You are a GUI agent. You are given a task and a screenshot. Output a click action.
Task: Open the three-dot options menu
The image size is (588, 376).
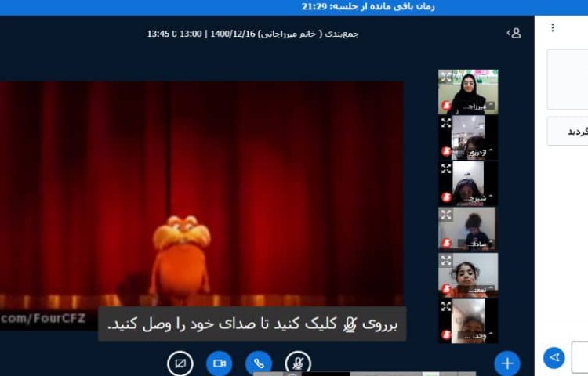click(553, 27)
